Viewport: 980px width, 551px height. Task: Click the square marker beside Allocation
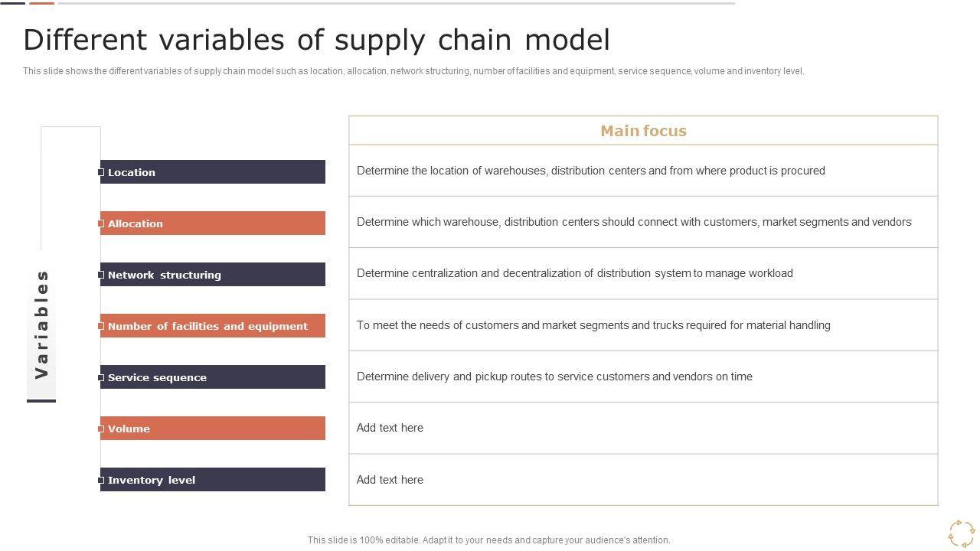tap(101, 223)
